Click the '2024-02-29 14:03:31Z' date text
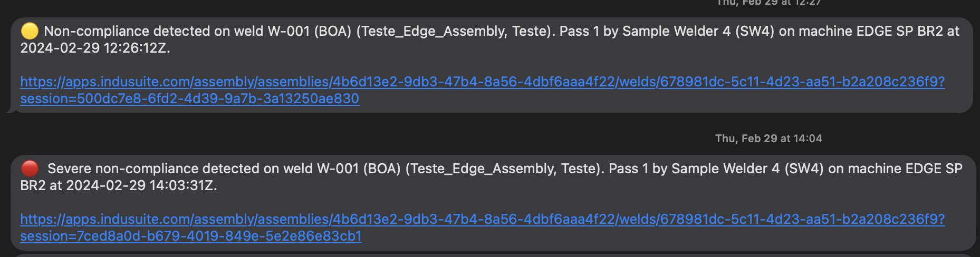980x257 pixels. pyautogui.click(x=141, y=186)
